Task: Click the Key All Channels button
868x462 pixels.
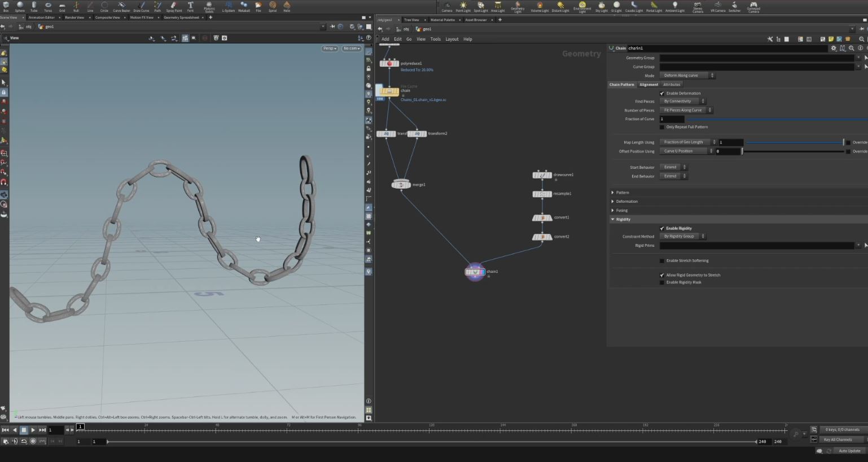Action: (838, 439)
